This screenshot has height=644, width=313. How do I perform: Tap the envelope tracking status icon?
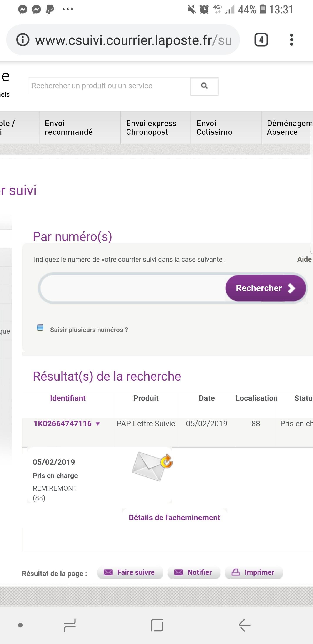[x=152, y=466]
